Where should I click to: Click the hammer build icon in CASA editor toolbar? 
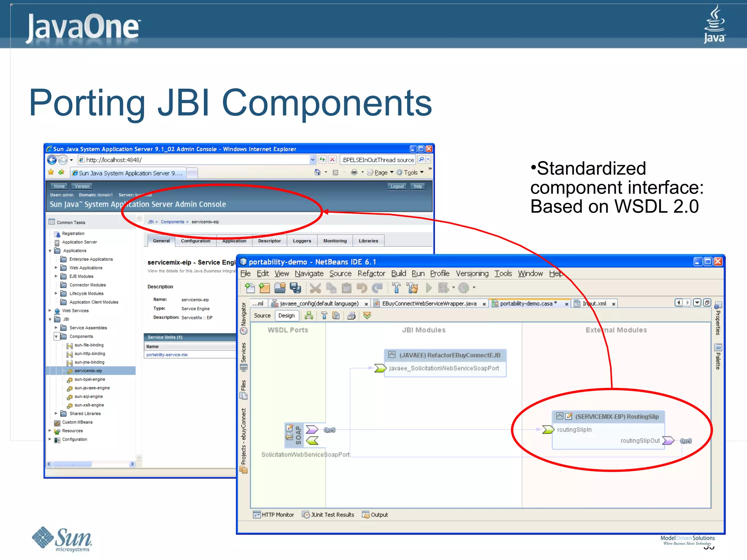tap(324, 316)
